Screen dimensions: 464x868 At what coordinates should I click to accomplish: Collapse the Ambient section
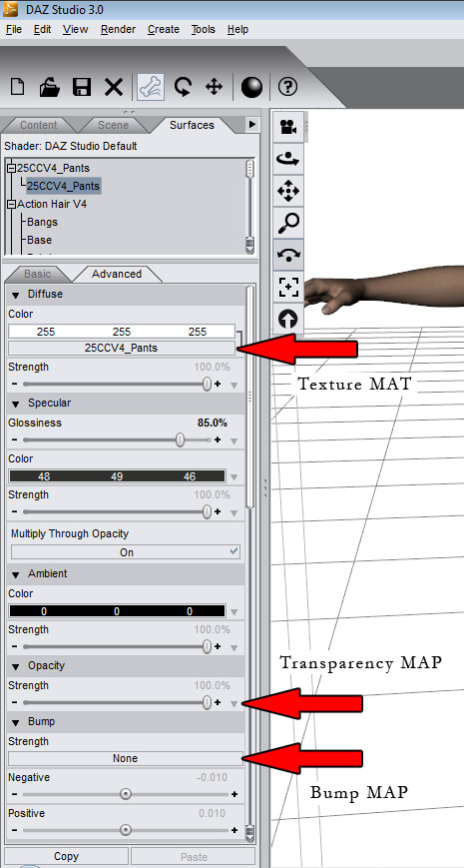[15, 574]
